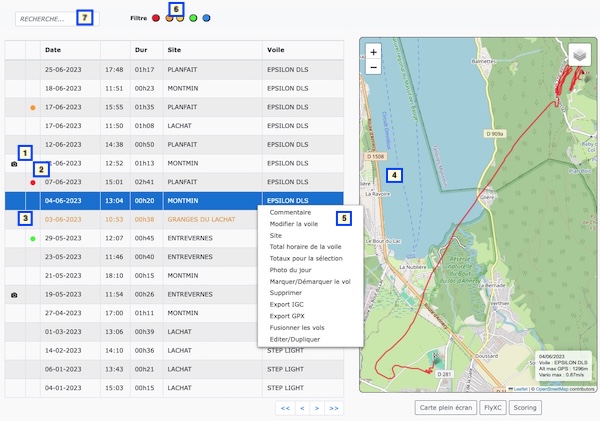
Task: Select flight dated 25-06-2023
Action: (x=174, y=70)
